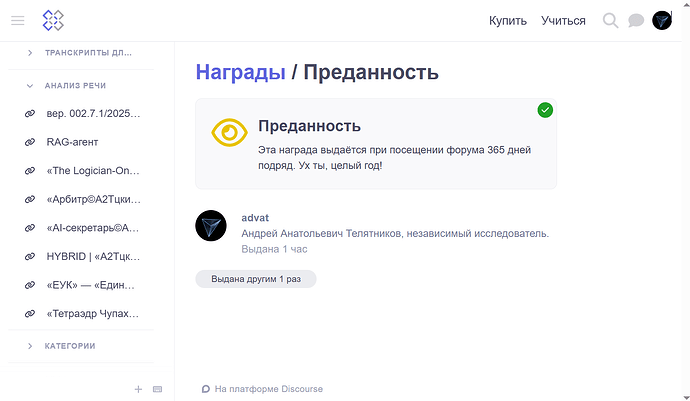Click the plus icon at sidebar bottom

(138, 389)
